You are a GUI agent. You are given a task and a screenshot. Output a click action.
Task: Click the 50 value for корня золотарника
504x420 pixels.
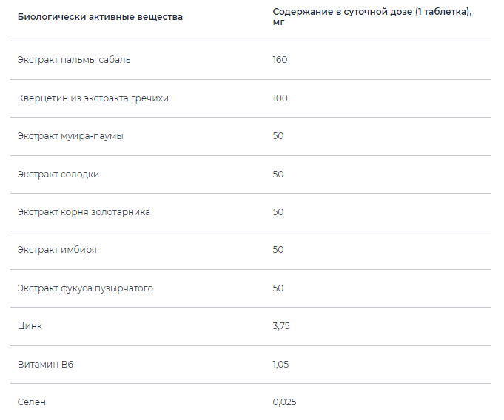click(x=278, y=212)
